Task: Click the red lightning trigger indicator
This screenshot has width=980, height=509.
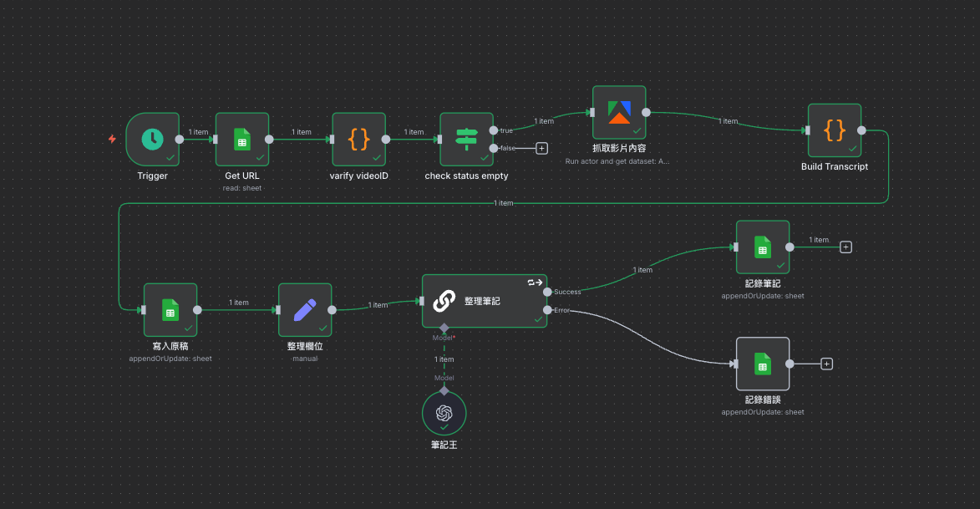Action: 112,140
